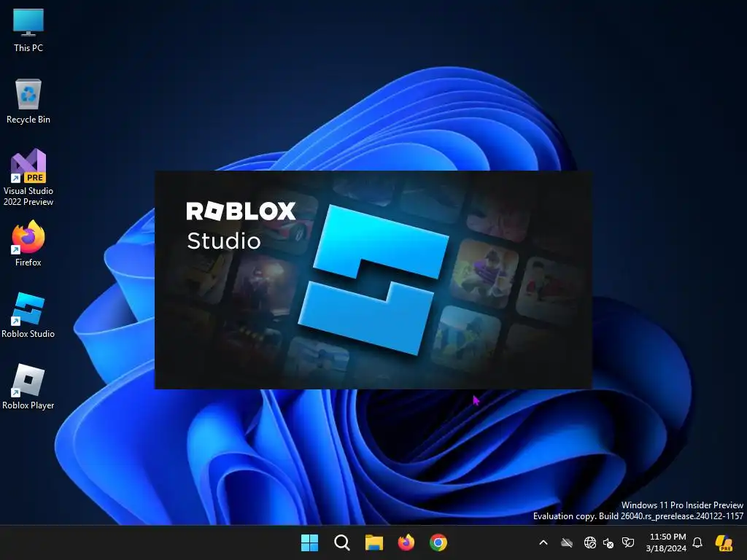This screenshot has width=747, height=560.
Task: Open the Windows Start menu
Action: 309,542
